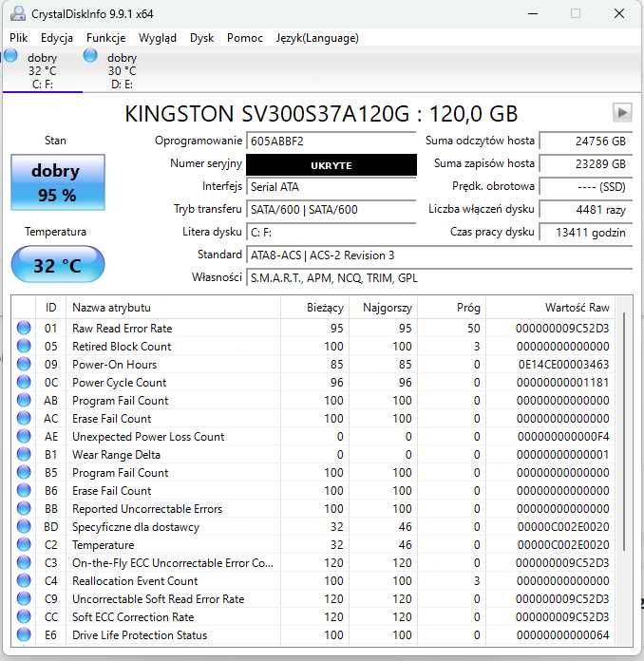Click the hidden serial number UKRYTE field

click(x=331, y=165)
